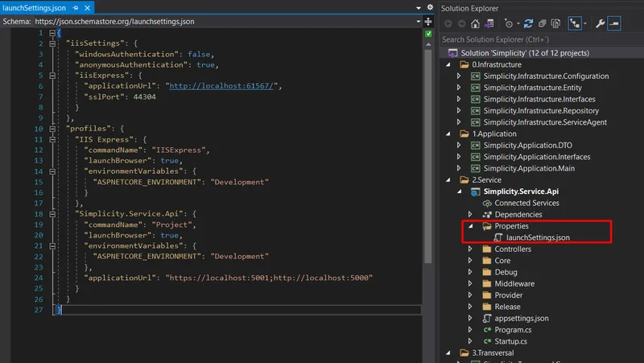Click the split editor icon above the scrollbar
This screenshot has width=644, height=363.
coord(428,22)
